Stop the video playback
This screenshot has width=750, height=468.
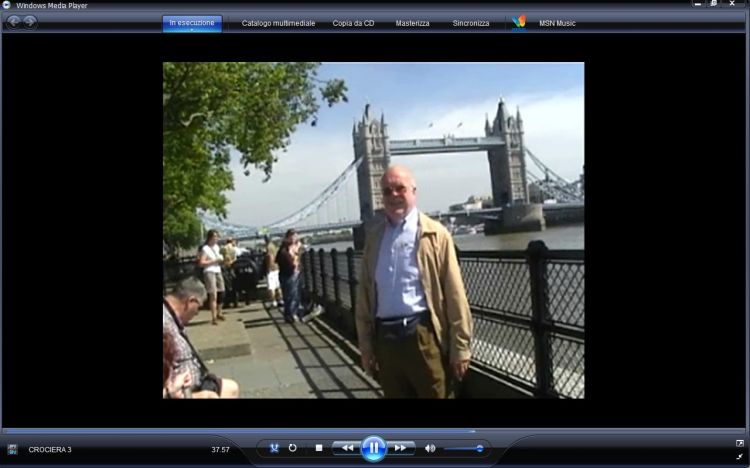pos(319,448)
